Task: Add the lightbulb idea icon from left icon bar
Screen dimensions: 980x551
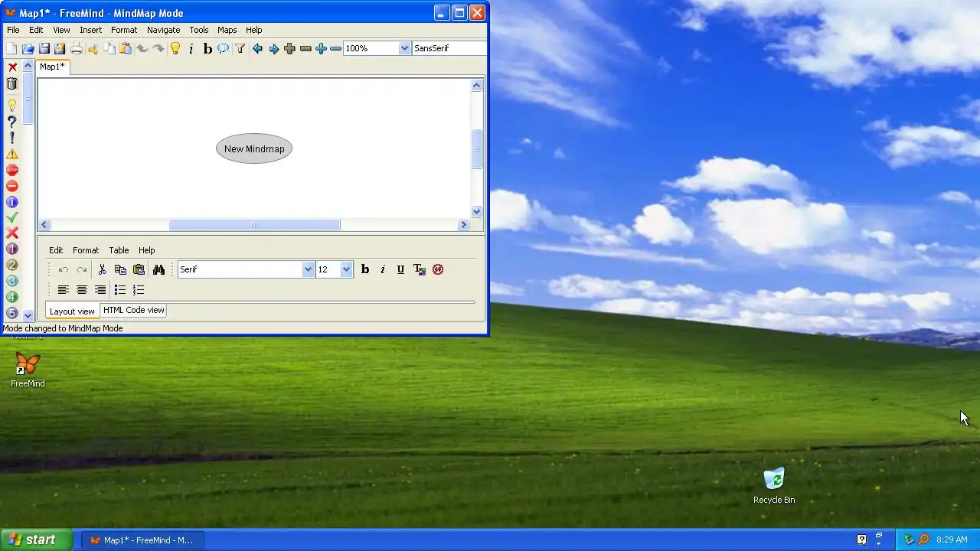Action: coord(12,106)
